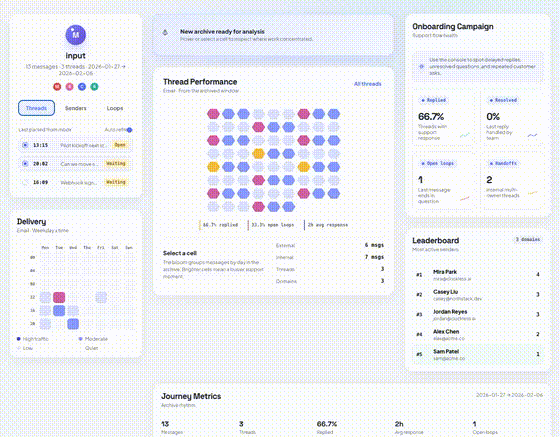Select the faint Monday 20 heatmap cell
The width and height of the screenshot is (560, 437).
(x=45, y=324)
